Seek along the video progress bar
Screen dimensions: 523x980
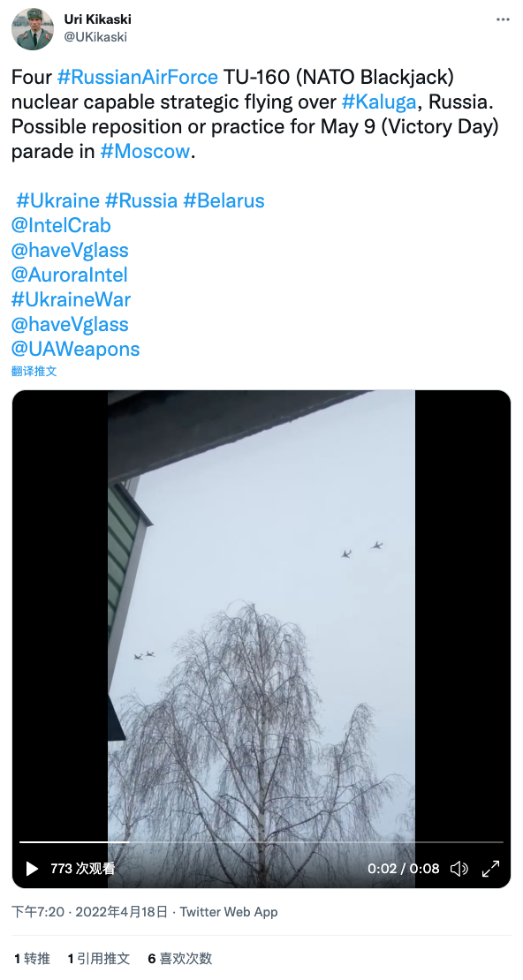coord(261,842)
